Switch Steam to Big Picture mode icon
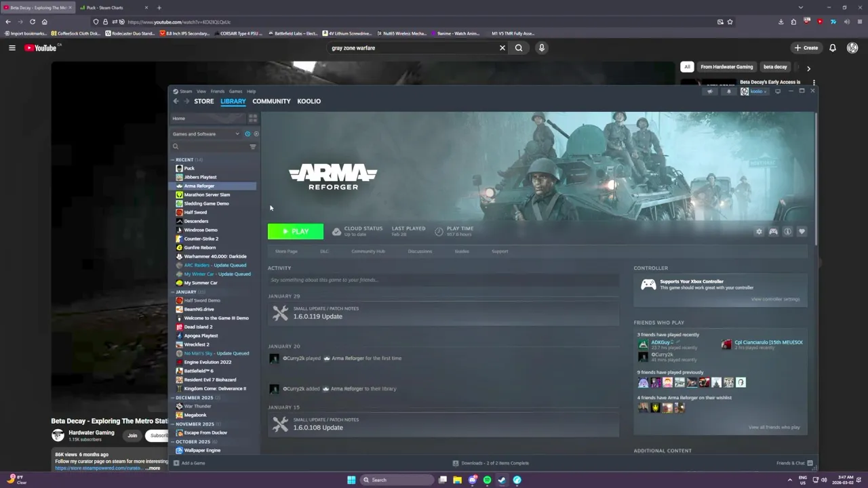Viewport: 868px width, 488px height. [x=778, y=91]
